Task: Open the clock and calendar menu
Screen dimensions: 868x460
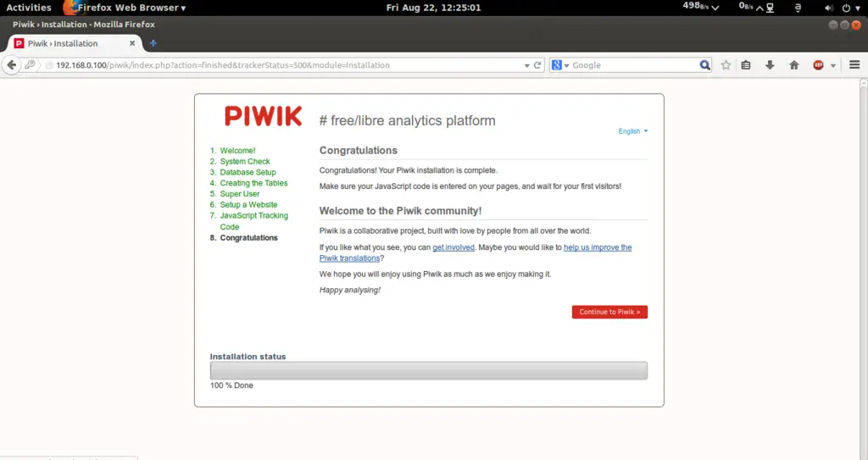Action: pos(433,8)
